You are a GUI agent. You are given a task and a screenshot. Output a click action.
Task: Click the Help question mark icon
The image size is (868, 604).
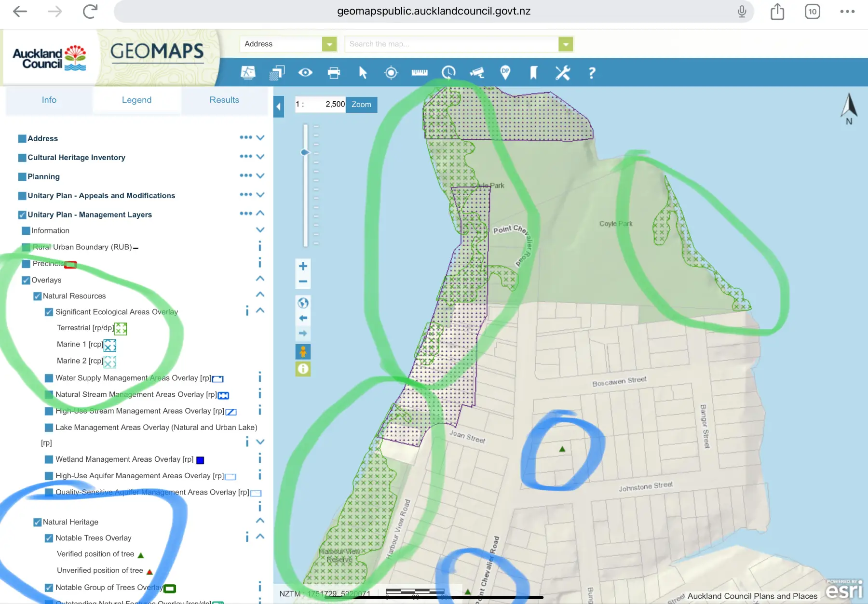pos(591,73)
